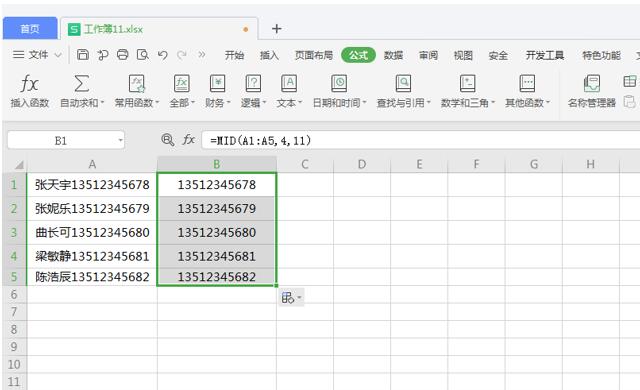Select row 3 header
This screenshot has width=640, height=390.
pos(14,233)
